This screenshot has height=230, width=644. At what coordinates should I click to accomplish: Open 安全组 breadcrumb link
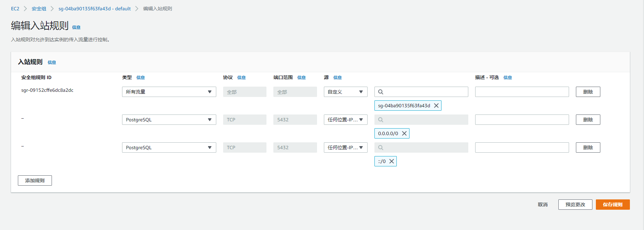tap(39, 9)
